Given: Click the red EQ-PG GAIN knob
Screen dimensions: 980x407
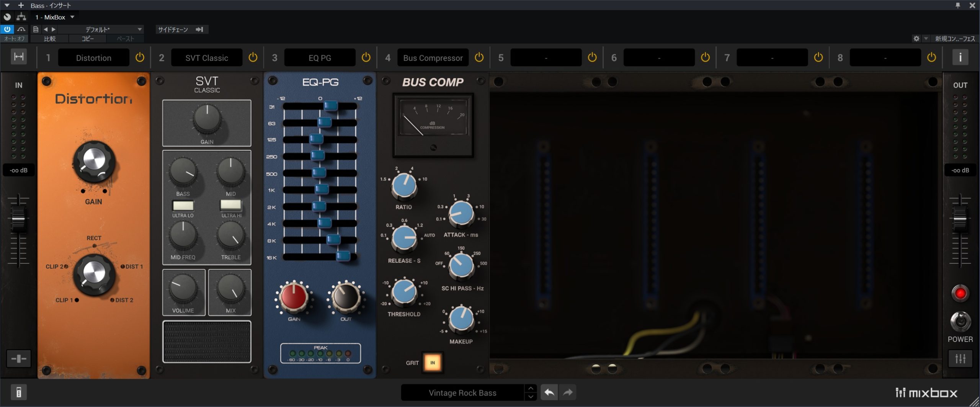Looking at the screenshot, I should click(294, 297).
